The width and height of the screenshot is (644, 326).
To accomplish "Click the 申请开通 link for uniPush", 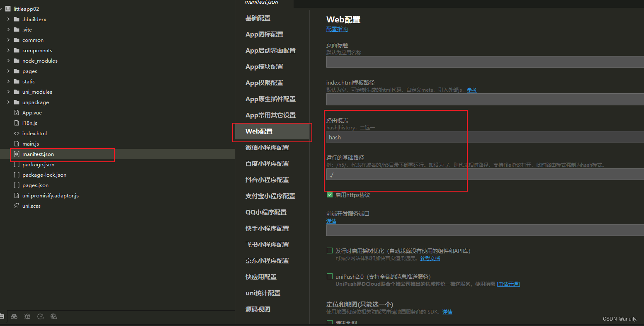I will pos(508,284).
